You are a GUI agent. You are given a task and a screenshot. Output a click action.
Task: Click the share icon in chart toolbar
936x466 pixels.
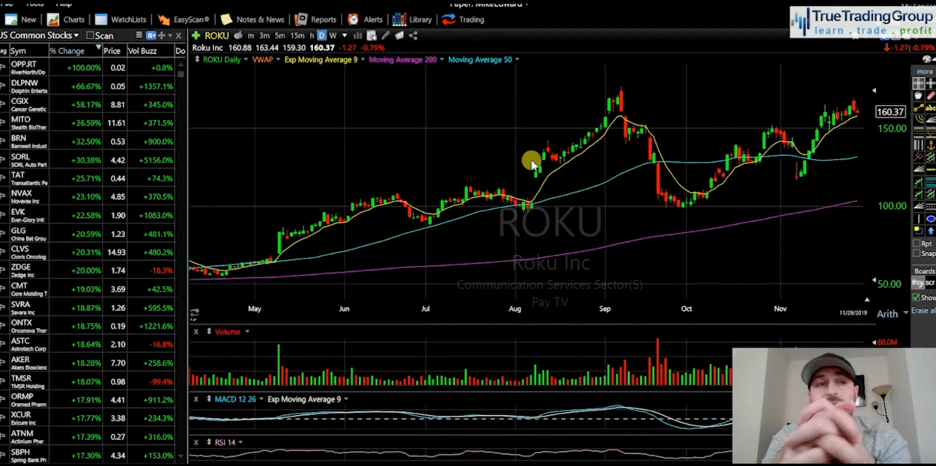tap(413, 36)
